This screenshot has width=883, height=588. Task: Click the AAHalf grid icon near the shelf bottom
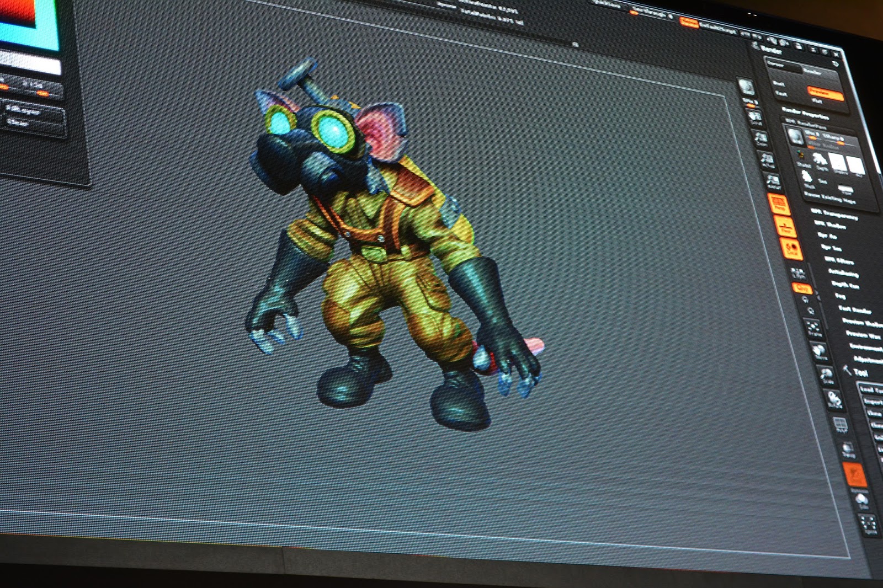841,423
